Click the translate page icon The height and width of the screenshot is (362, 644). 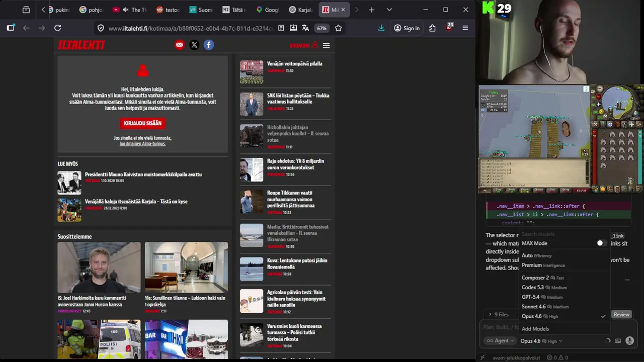305,28
